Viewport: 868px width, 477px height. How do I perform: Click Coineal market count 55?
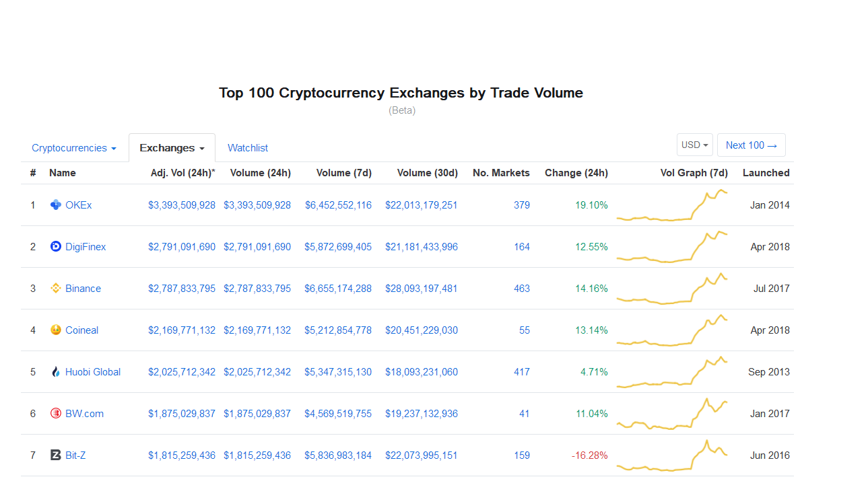click(x=525, y=330)
